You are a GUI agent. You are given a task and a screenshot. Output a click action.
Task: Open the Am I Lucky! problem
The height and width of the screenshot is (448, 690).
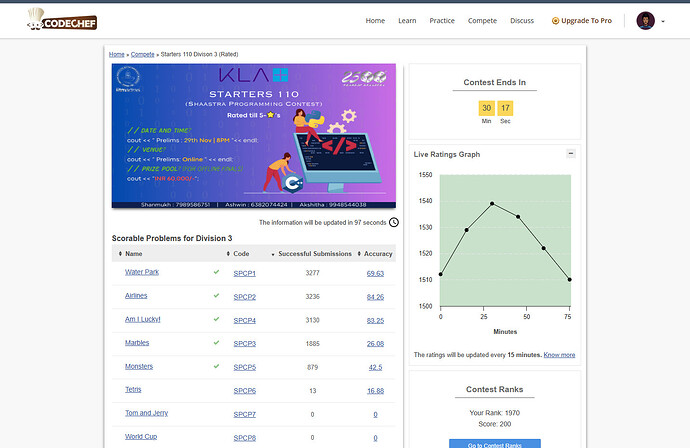point(143,319)
